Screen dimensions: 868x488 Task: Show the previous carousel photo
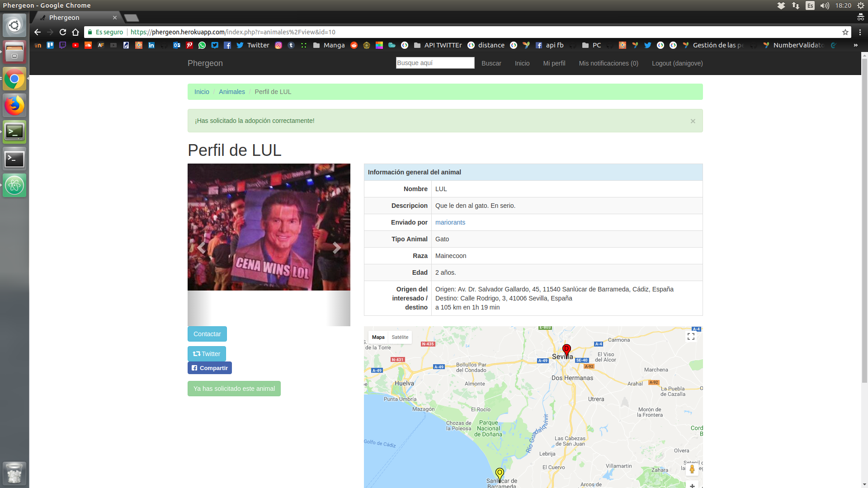201,248
